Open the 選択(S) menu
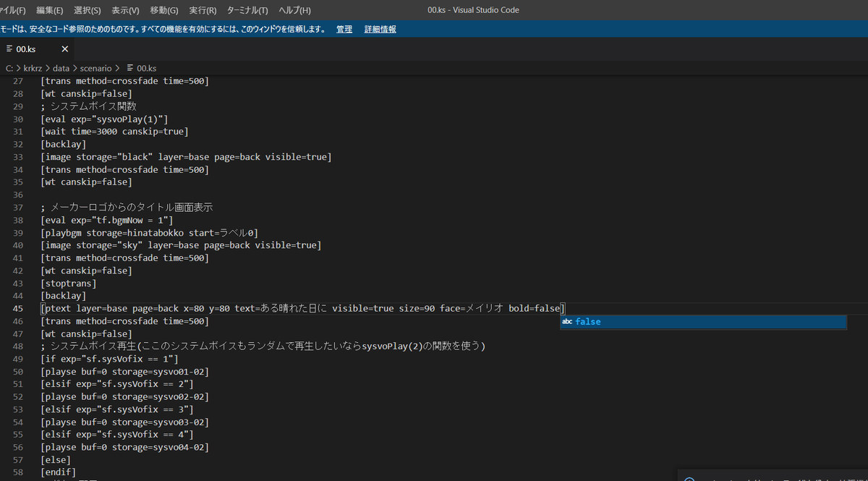Image resolution: width=868 pixels, height=481 pixels. click(x=87, y=10)
